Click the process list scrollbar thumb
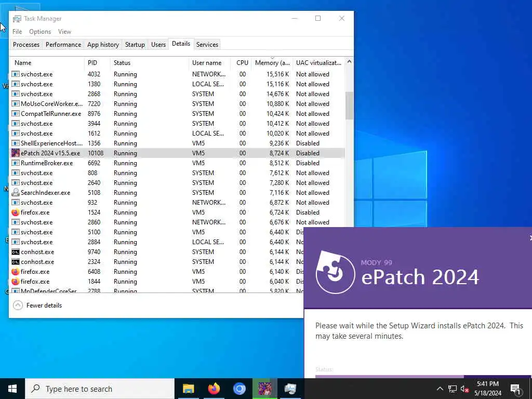 click(349, 105)
